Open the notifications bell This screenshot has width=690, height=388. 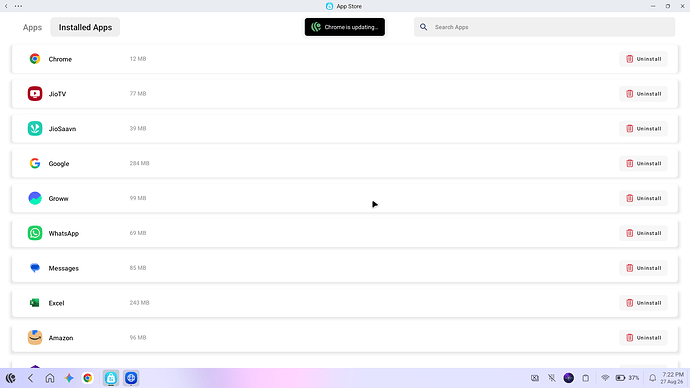coord(653,378)
